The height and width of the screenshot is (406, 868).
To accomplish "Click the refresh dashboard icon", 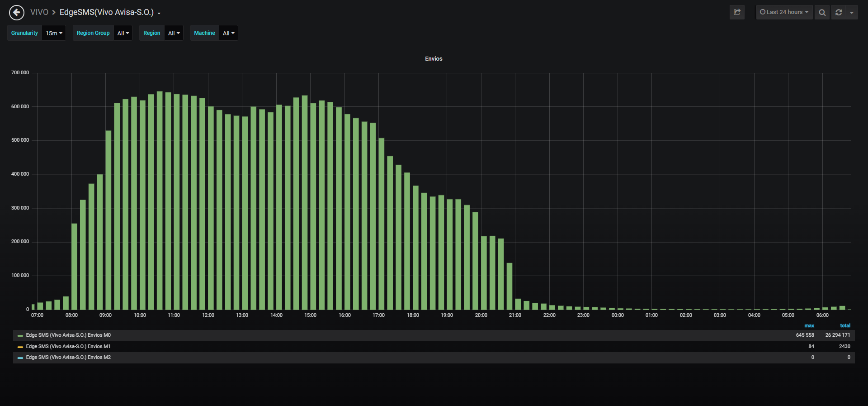I will [839, 12].
